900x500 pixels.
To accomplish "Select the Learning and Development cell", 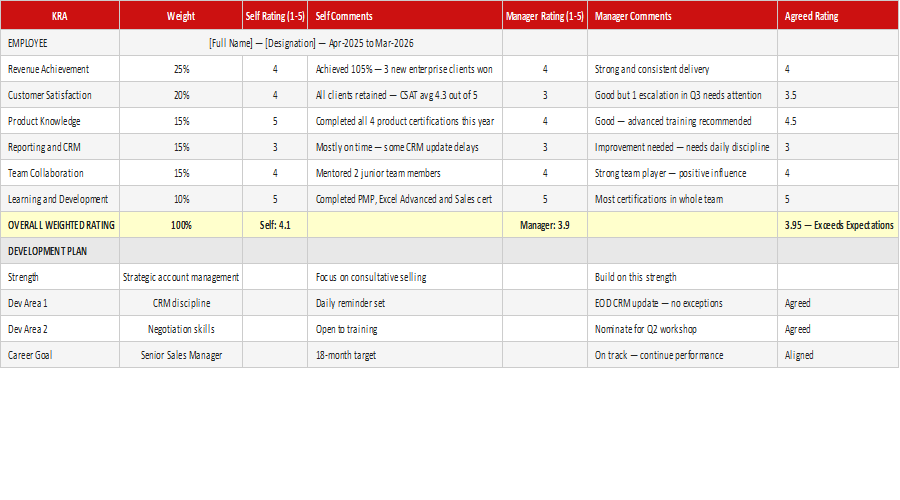I will click(60, 199).
